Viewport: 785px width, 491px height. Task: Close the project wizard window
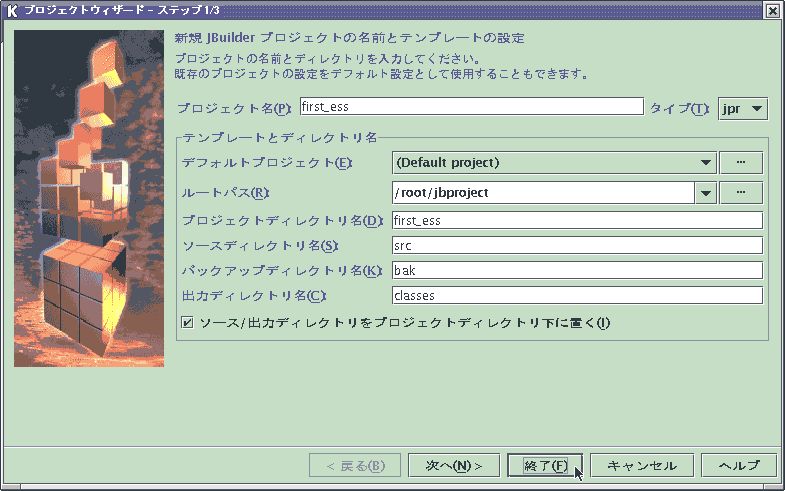pos(772,11)
